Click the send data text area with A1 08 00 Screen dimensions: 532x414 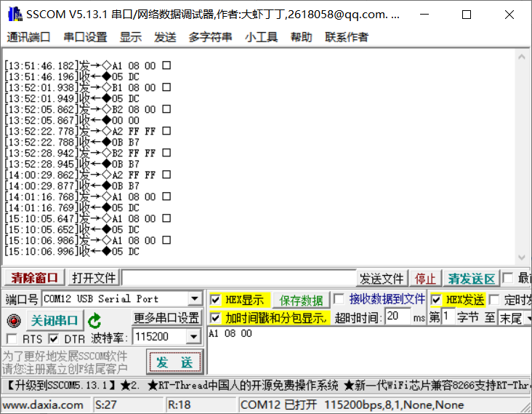(369, 351)
